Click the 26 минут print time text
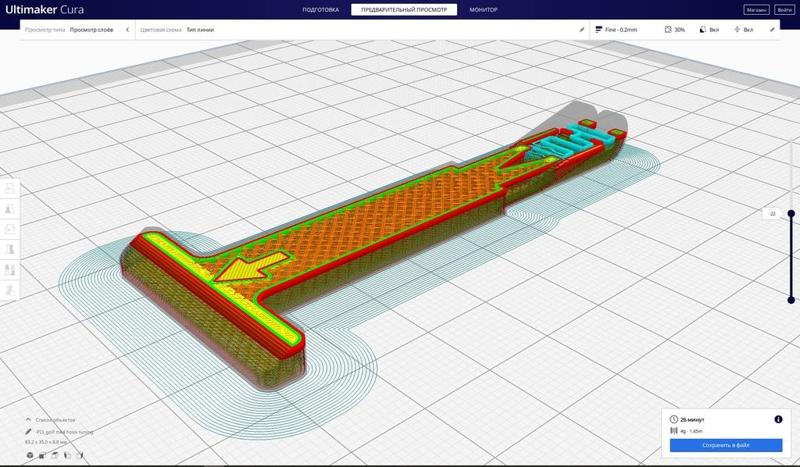 pos(692,420)
